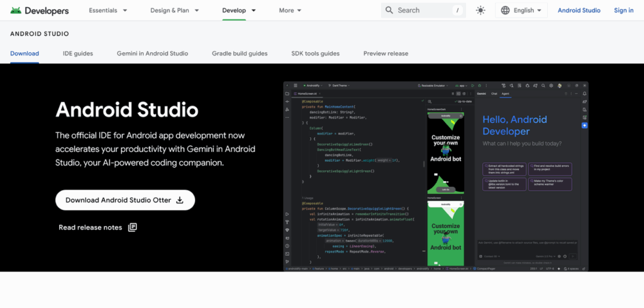
Task: Go to the Preview release tab
Action: pyautogui.click(x=386, y=54)
